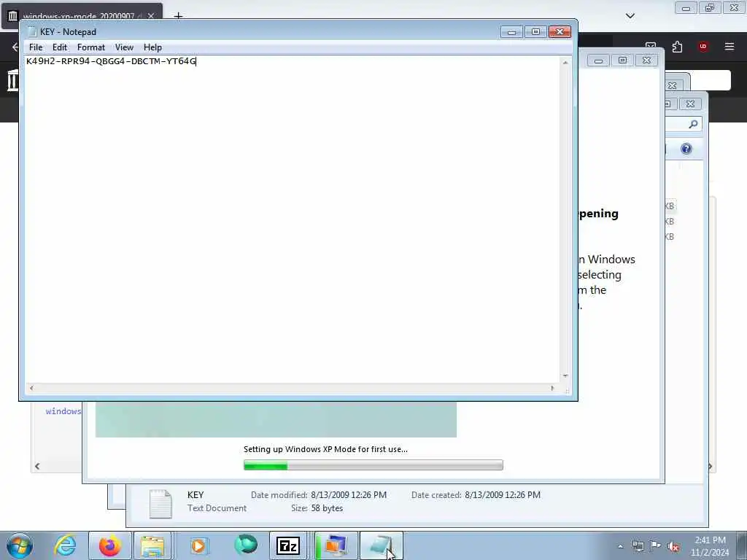Open the Action Center flag icon
The image size is (747, 560).
[656, 546]
